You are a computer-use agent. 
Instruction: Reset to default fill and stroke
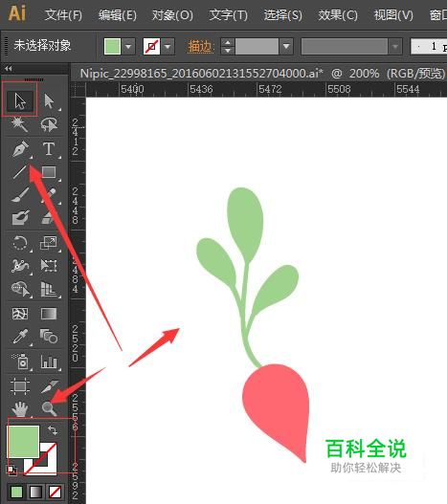11,470
